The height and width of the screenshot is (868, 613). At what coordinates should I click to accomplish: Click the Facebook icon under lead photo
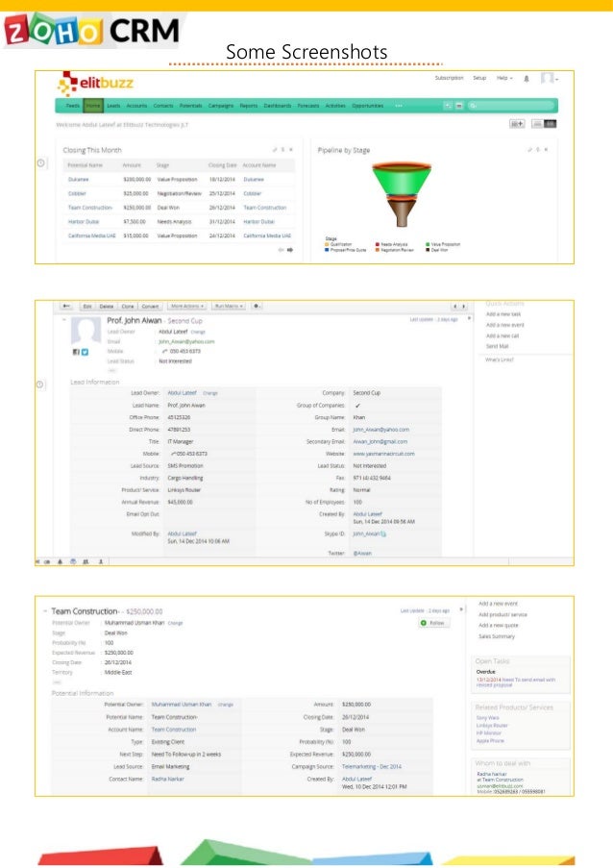tap(76, 352)
